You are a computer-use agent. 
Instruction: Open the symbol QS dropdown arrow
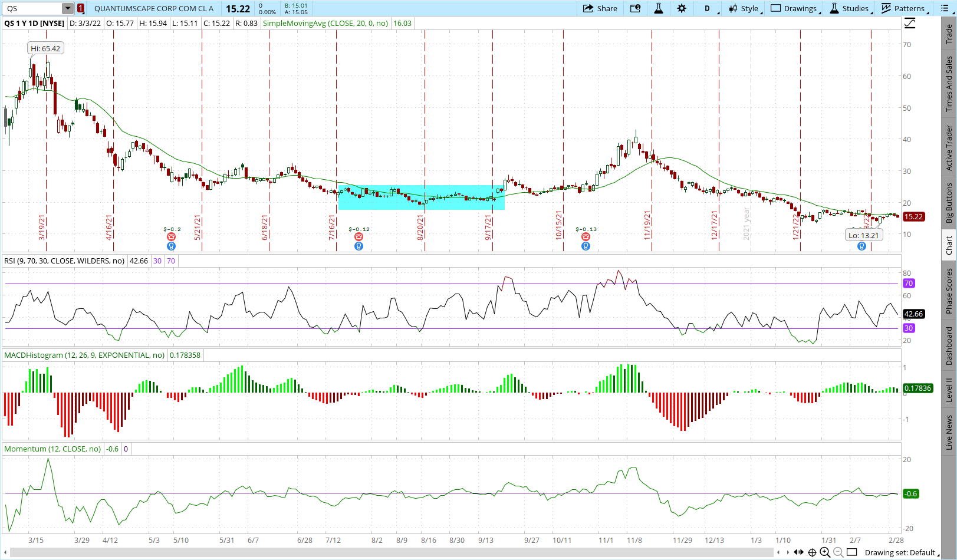[68, 8]
